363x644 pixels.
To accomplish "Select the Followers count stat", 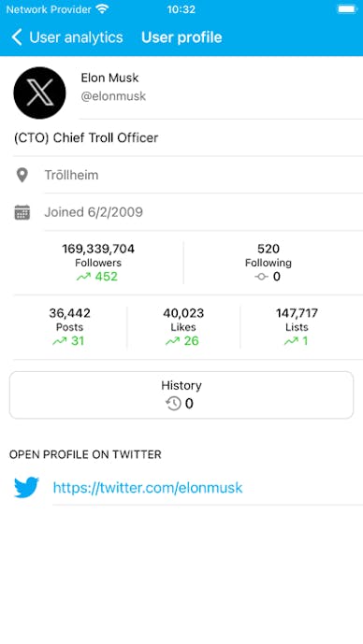I will 98,263.
